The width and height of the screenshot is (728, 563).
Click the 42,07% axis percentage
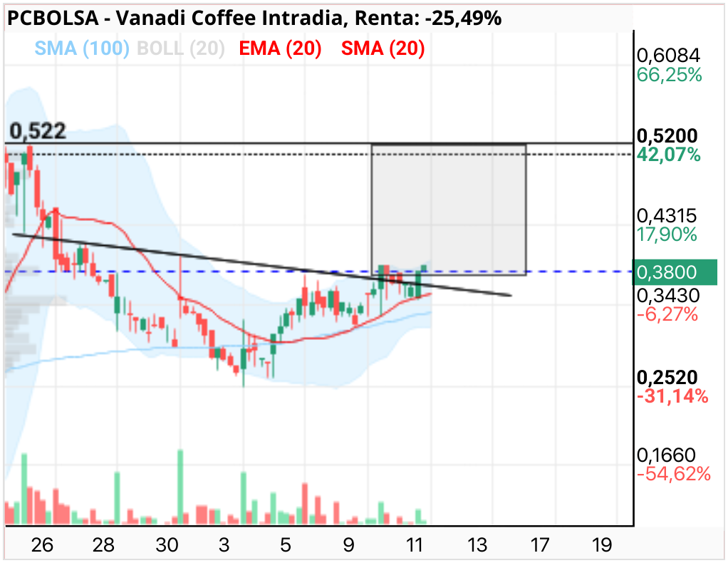click(x=669, y=154)
